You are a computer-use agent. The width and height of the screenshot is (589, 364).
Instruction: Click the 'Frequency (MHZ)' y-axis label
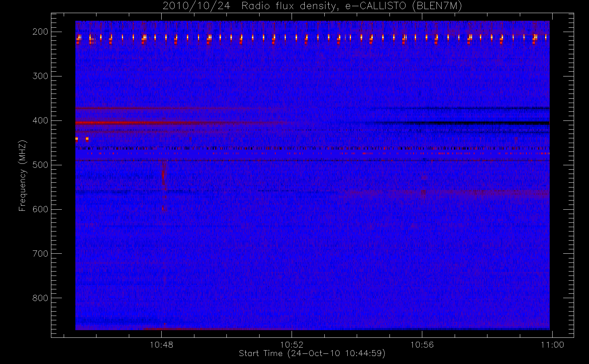tap(23, 175)
